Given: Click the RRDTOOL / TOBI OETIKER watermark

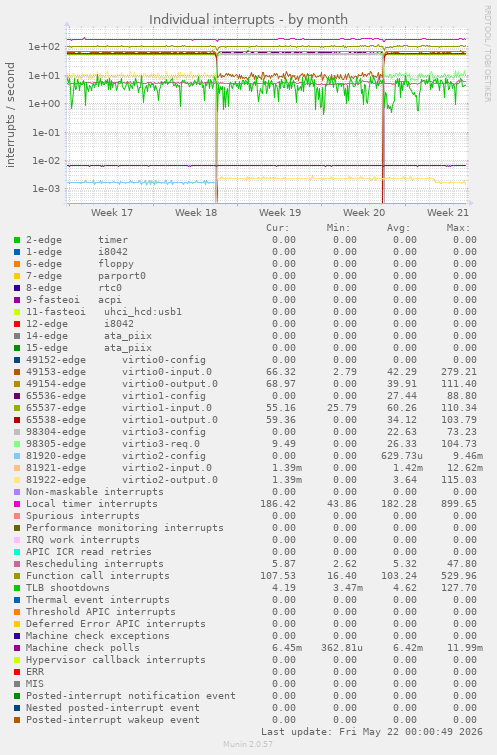Looking at the screenshot, I should click(x=487, y=54).
